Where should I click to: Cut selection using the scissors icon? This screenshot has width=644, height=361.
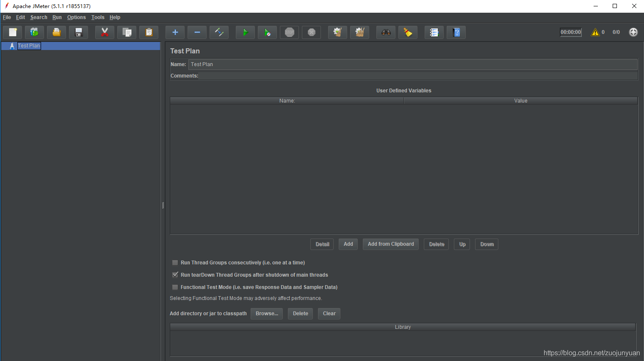105,32
